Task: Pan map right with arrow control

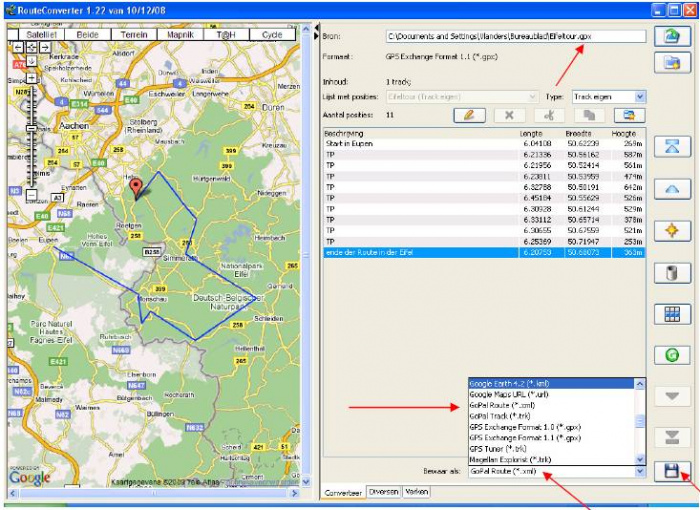Action: point(45,47)
